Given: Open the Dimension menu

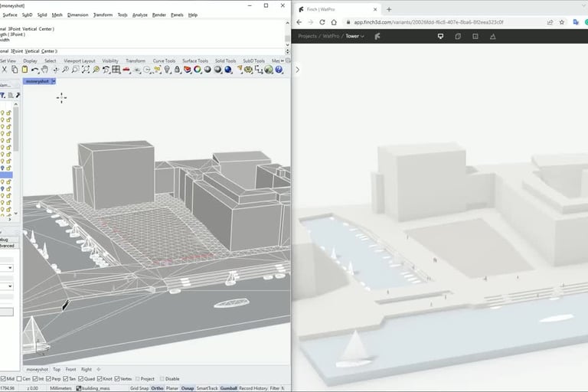Looking at the screenshot, I should (x=77, y=15).
